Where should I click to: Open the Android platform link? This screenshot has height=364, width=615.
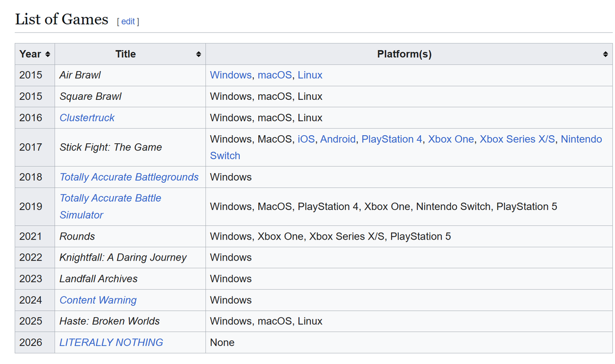[x=338, y=139]
